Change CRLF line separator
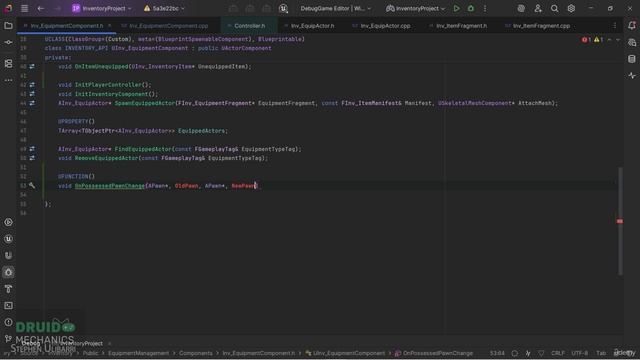The width and height of the screenshot is (640, 360). 558,353
